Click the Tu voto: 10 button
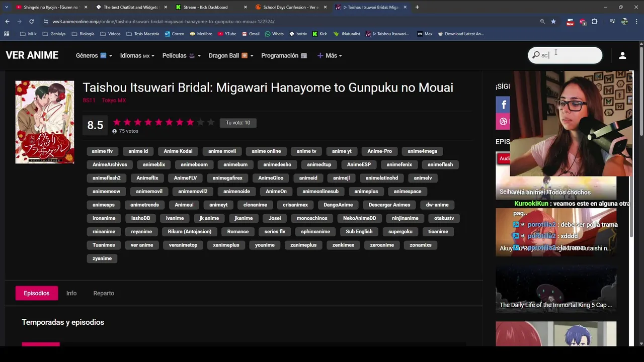 click(238, 123)
